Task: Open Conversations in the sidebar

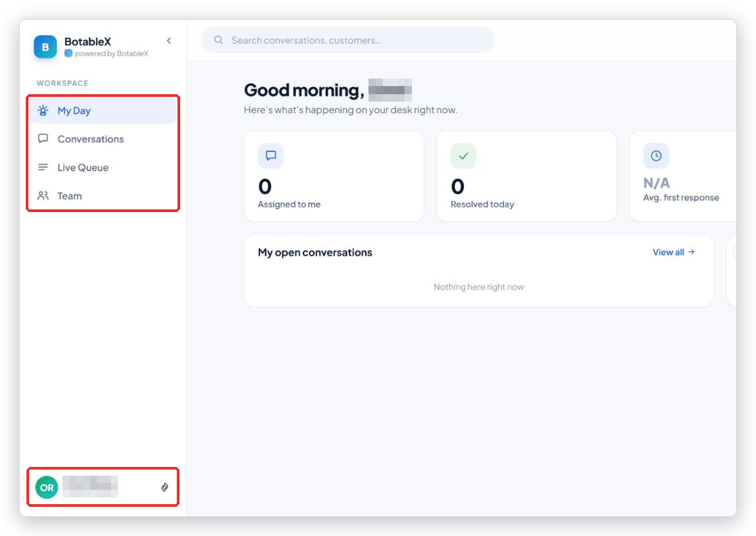Action: [x=103, y=139]
